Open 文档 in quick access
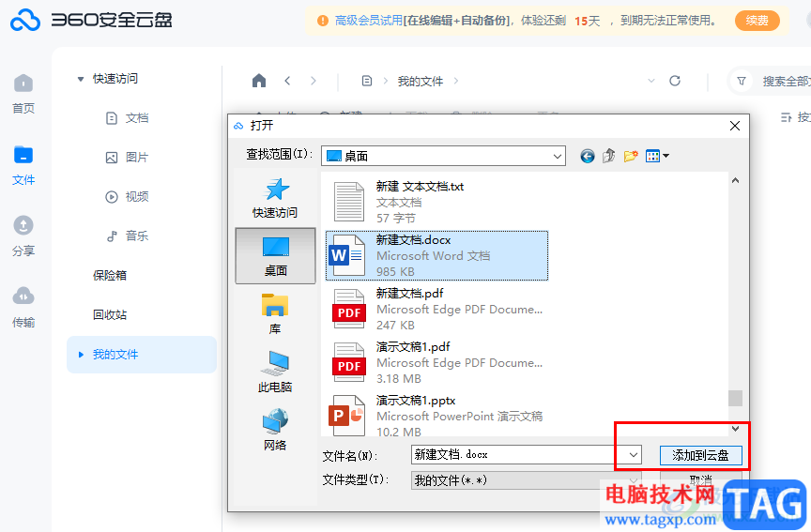 coord(128,118)
